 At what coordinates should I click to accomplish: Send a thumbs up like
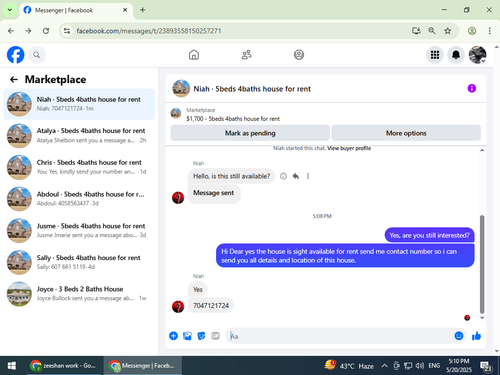click(x=476, y=336)
